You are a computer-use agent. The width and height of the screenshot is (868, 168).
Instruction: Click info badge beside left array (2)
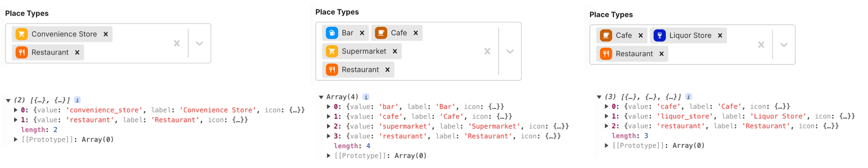[77, 100]
